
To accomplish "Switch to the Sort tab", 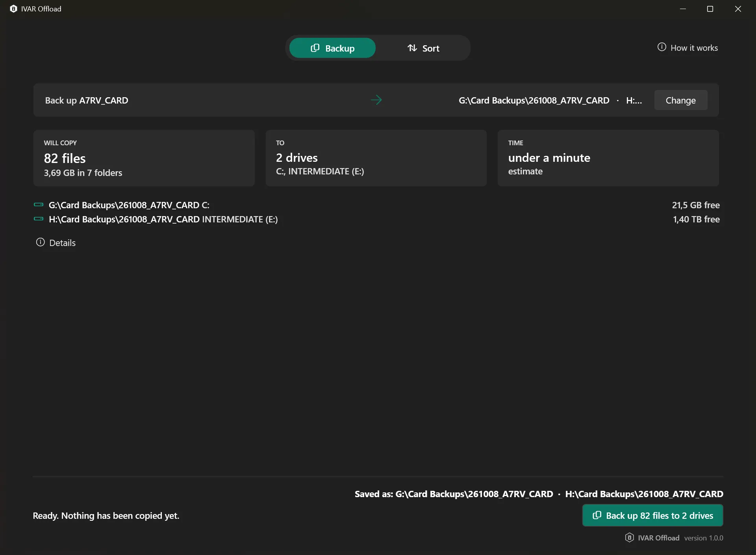I will pyautogui.click(x=423, y=48).
